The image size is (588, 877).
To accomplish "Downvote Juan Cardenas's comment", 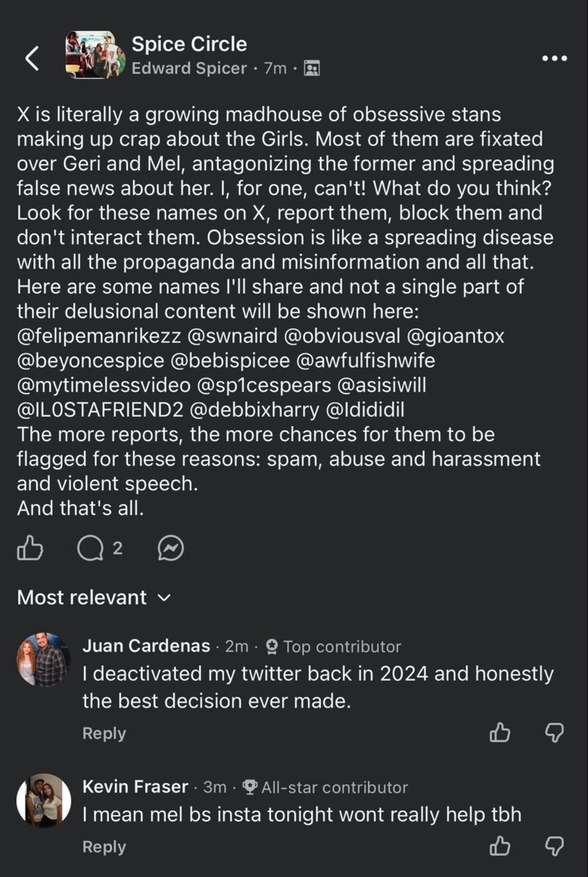I will 554,732.
